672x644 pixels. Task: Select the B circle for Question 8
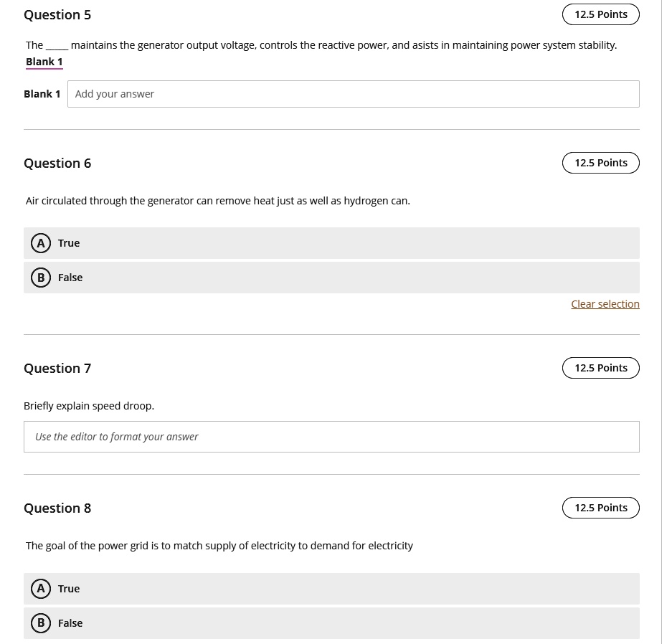point(41,623)
